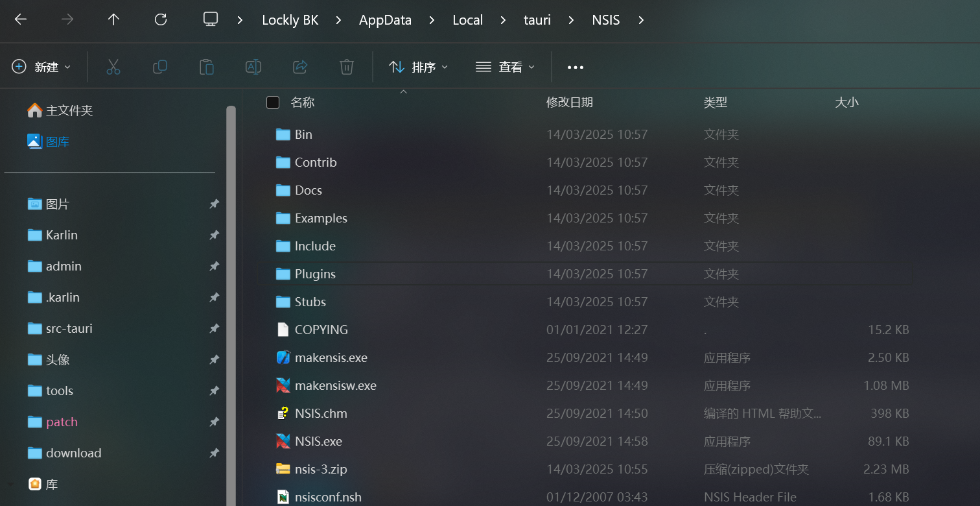
Task: Click the home icon beside 主文件夹
Action: tap(34, 110)
